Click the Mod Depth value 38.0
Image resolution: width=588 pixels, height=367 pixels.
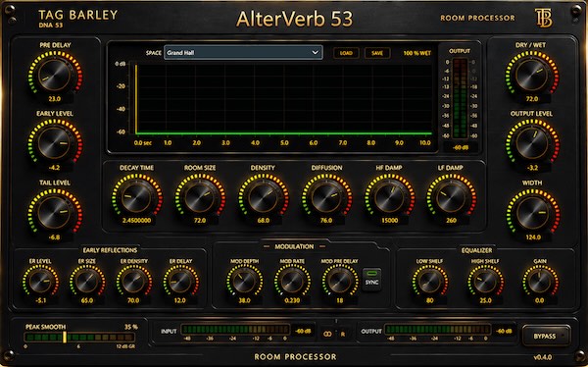[244, 300]
